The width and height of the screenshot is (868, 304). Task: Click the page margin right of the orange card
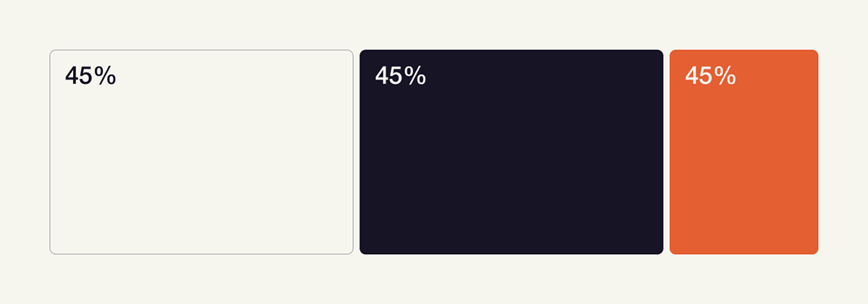click(x=843, y=152)
